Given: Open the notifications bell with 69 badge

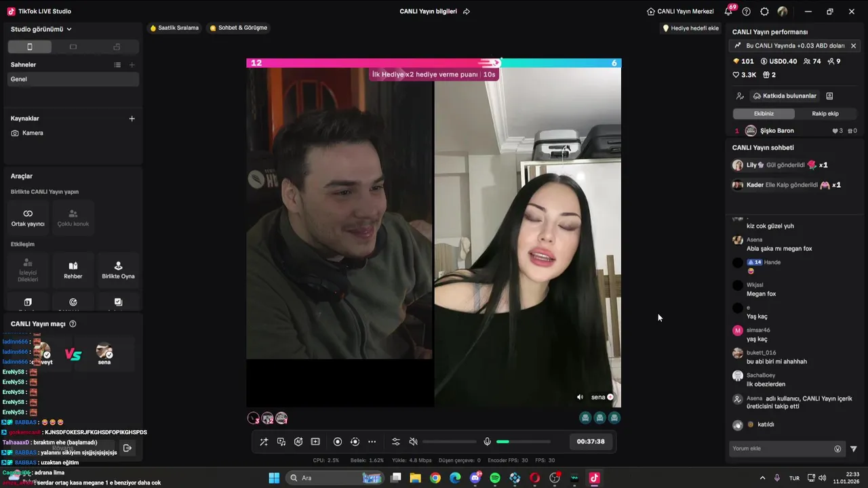Looking at the screenshot, I should click(x=729, y=11).
